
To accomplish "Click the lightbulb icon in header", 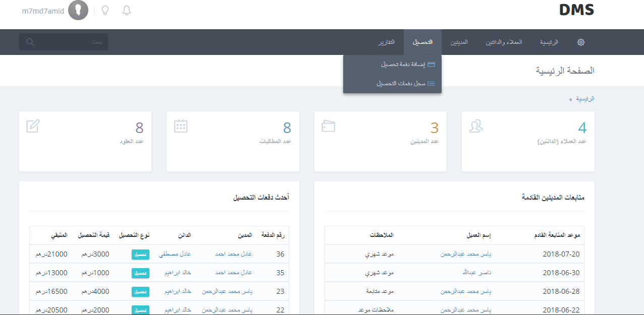I will coord(105,11).
